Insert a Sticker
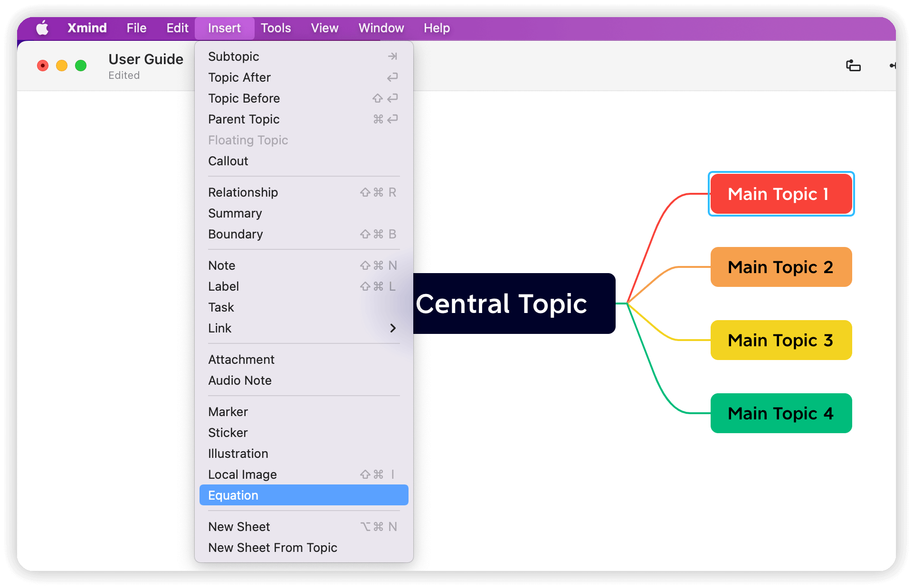 click(304, 433)
